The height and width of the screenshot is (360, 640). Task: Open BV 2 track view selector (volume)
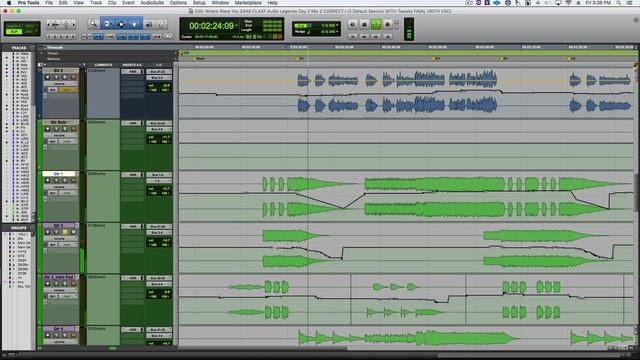pyautogui.click(x=60, y=84)
